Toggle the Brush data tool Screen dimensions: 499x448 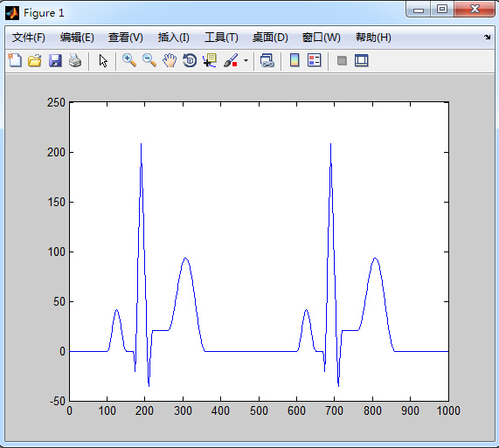(231, 60)
